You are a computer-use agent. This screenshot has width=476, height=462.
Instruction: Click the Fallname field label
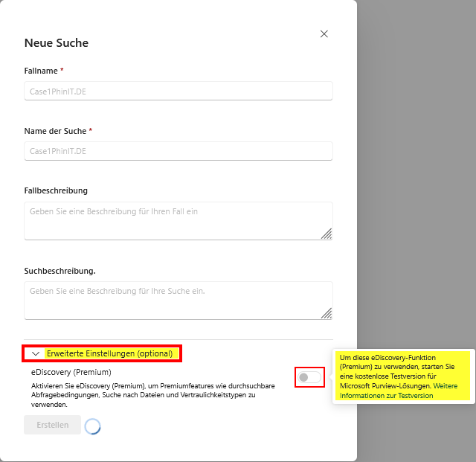click(x=42, y=71)
